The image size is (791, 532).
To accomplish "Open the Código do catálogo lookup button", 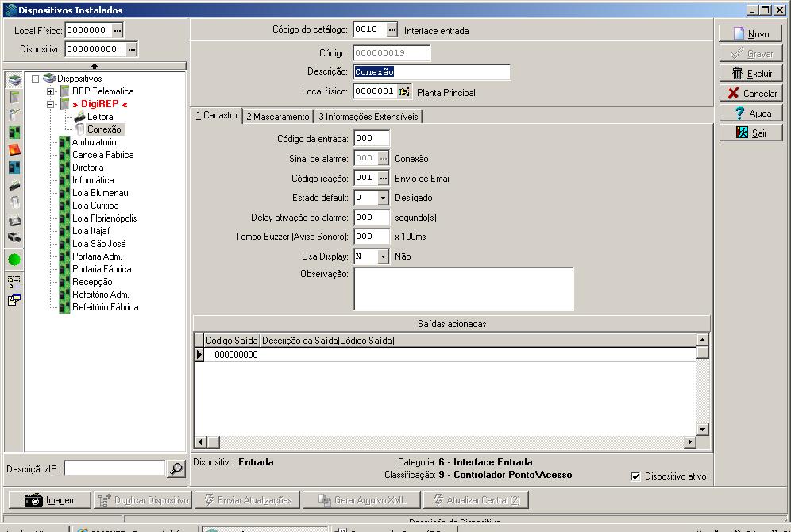I will point(392,30).
